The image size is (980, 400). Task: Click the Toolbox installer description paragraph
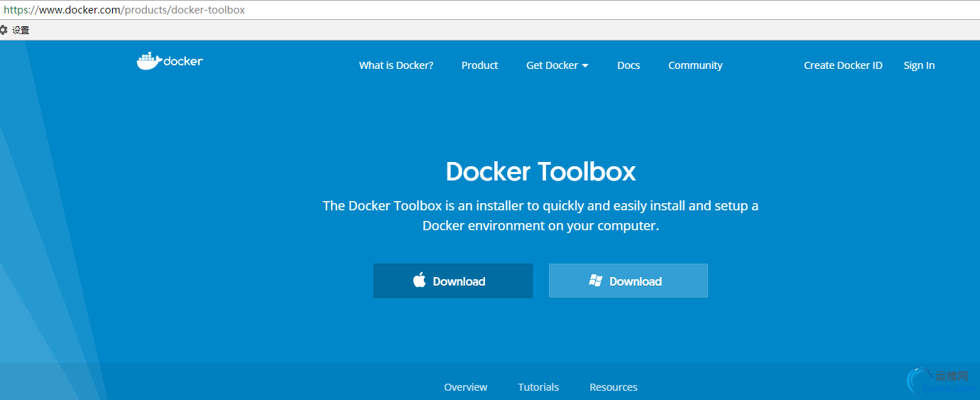pos(540,215)
